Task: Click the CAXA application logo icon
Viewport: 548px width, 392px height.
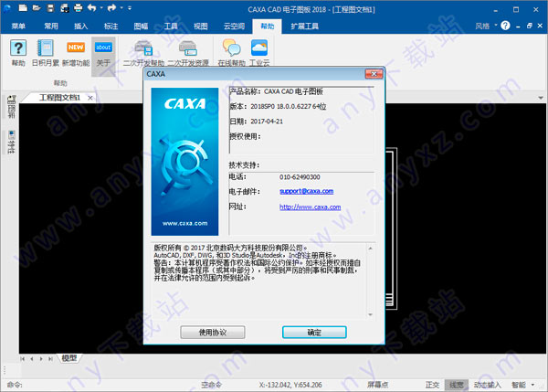Action: 7,8
